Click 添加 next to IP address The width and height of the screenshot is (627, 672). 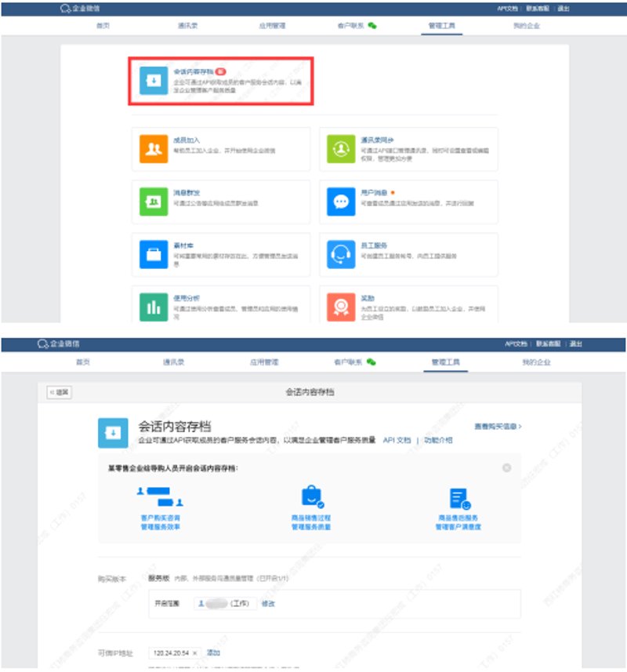pyautogui.click(x=213, y=652)
